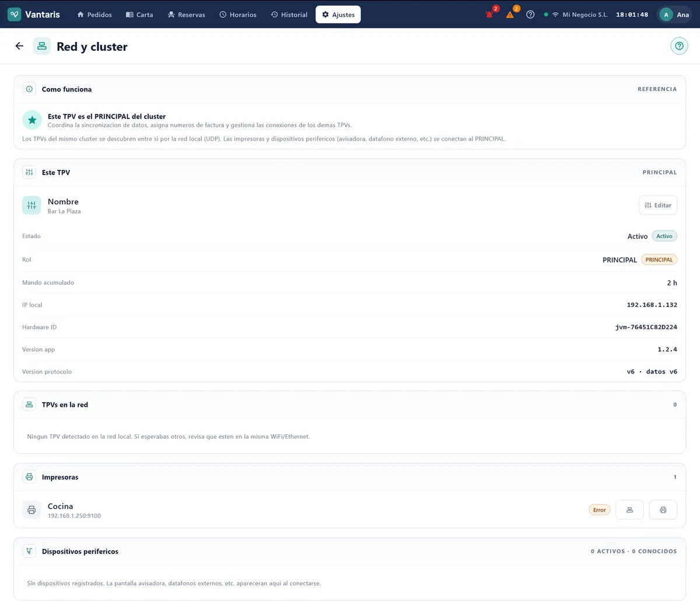Click the sliders icon beside Nombre
The height and width of the screenshot is (604, 700).
click(x=32, y=205)
